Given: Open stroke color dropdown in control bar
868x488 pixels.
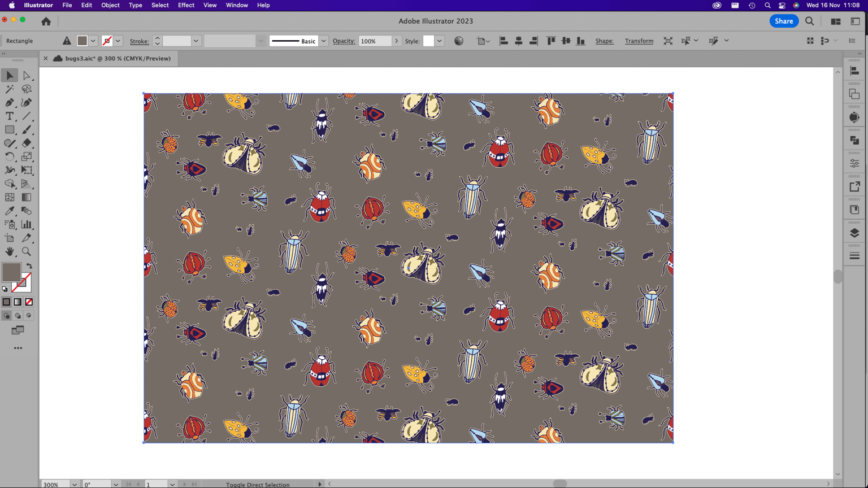Looking at the screenshot, I should coord(118,41).
